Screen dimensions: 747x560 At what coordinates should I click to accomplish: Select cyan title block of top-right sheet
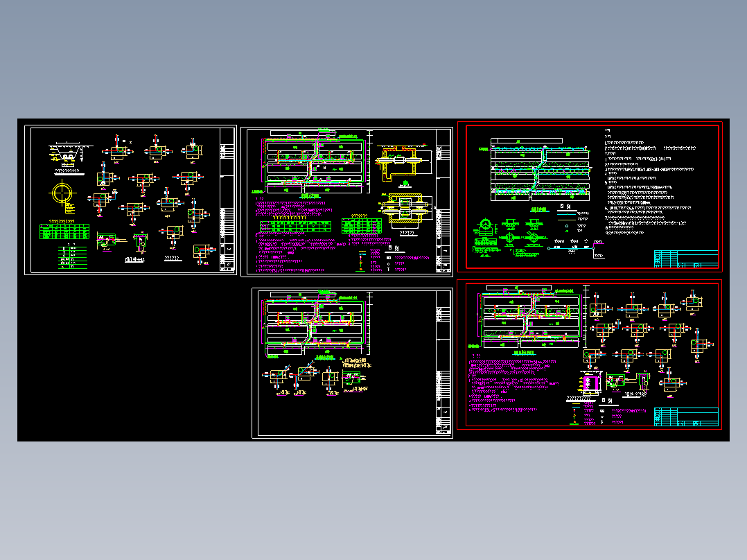686,259
